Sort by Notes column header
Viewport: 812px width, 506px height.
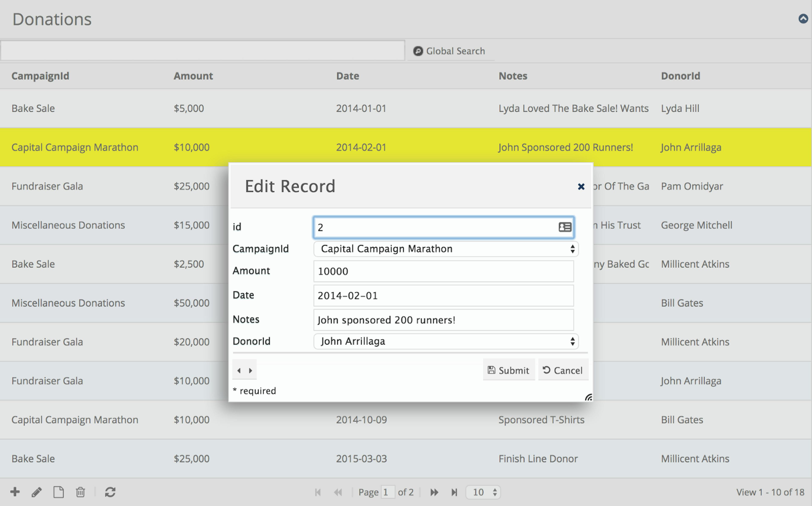click(513, 76)
